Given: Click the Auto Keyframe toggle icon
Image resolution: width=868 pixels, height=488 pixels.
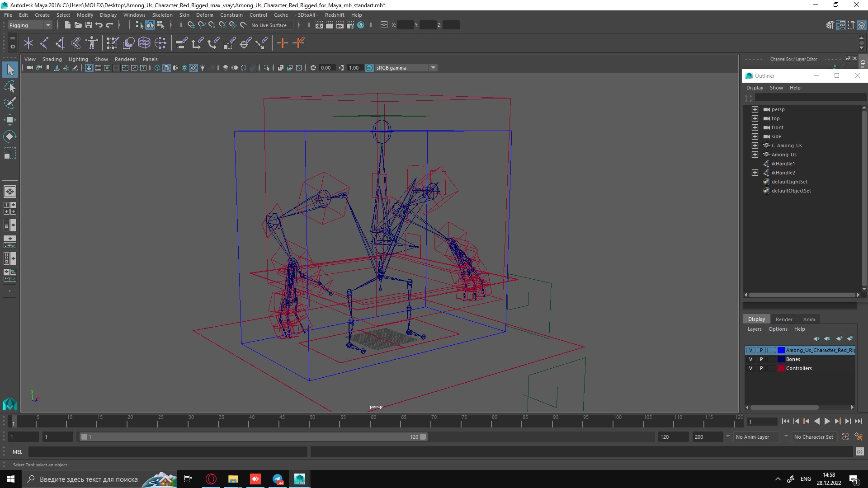Looking at the screenshot, I should point(845,437).
